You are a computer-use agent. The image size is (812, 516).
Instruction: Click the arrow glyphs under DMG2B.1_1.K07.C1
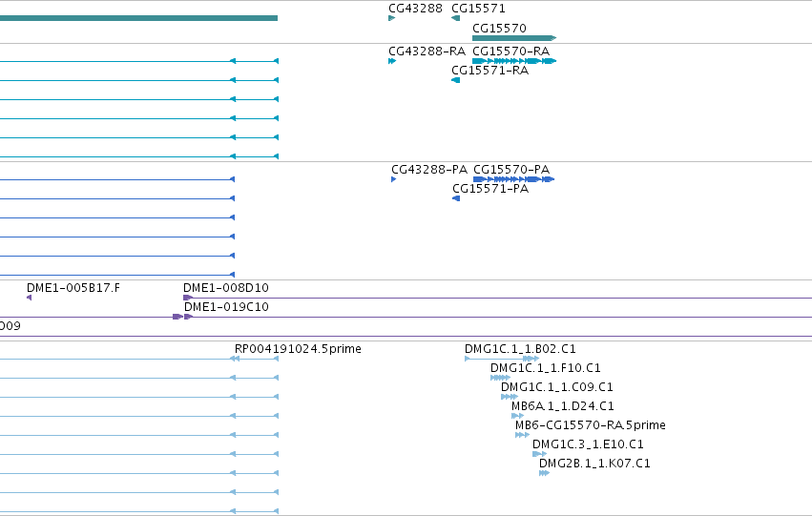[544, 473]
